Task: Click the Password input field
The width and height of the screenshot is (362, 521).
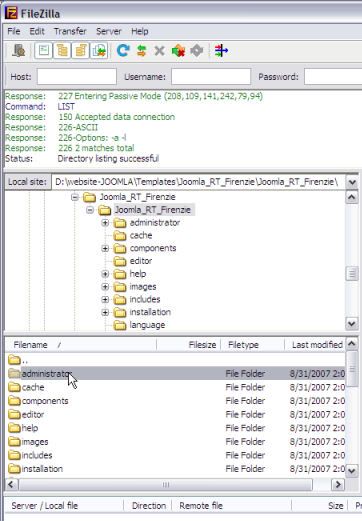Action: coord(333,77)
